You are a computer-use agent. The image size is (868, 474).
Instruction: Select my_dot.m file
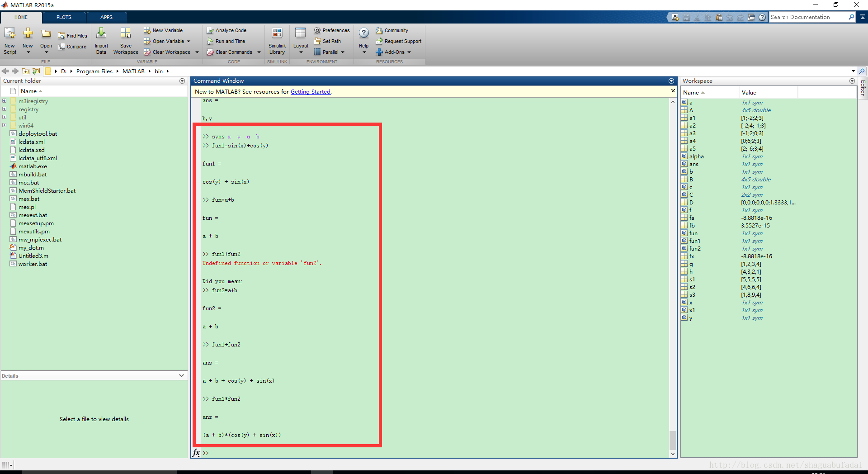[x=31, y=247]
